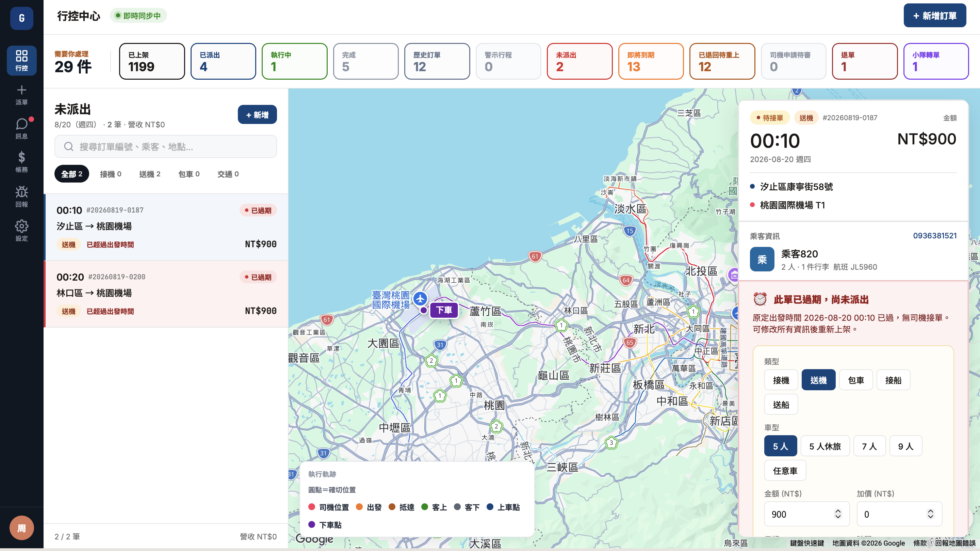Click the 金額 field stepper arrows

(x=838, y=514)
